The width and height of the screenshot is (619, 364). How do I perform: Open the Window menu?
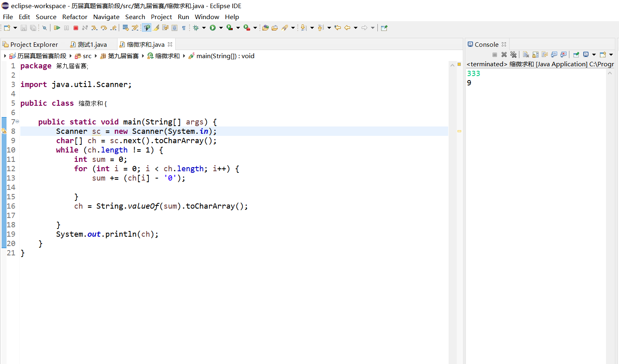pyautogui.click(x=207, y=17)
